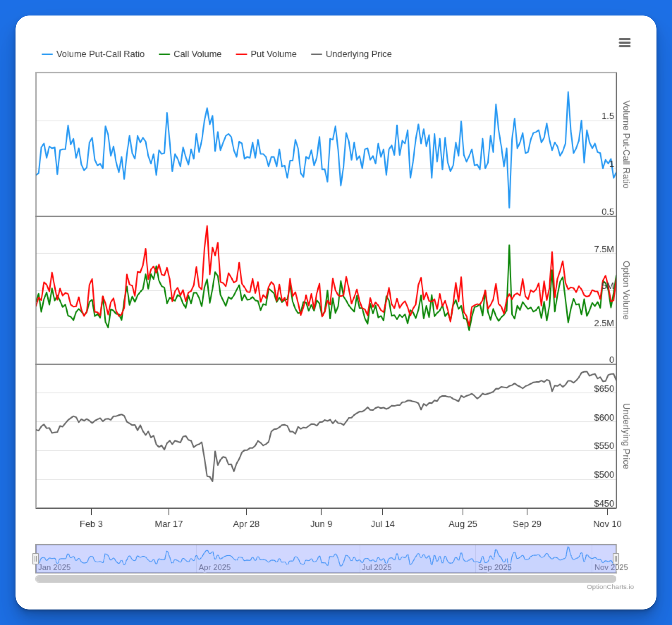Click the Mar 17 x-axis date label
The width and height of the screenshot is (672, 625).
[x=169, y=524]
